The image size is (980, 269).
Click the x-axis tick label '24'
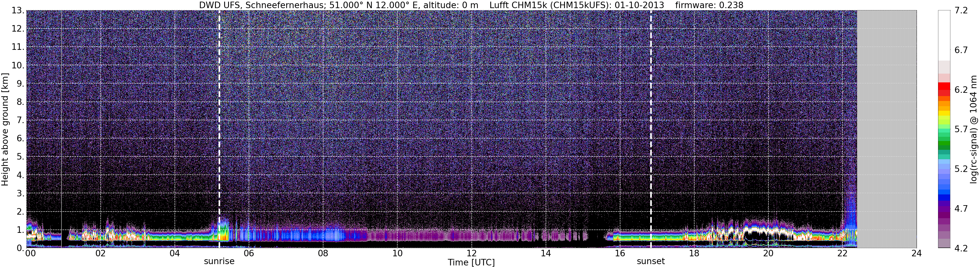[x=917, y=254]
